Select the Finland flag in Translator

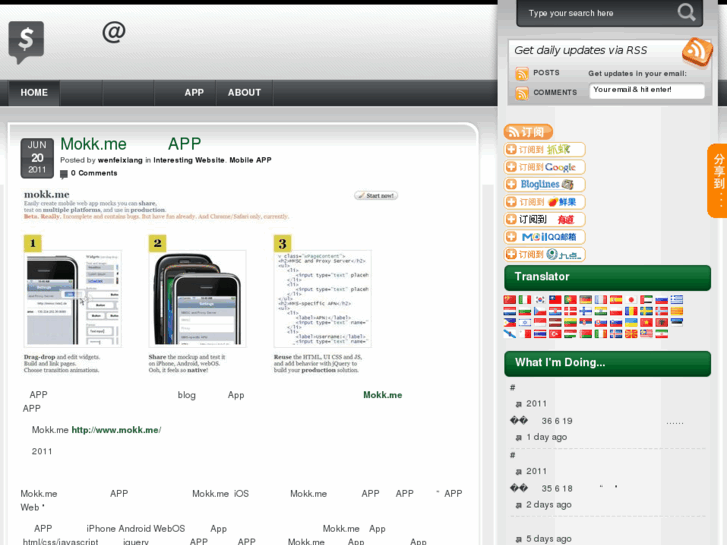pyautogui.click(x=586, y=311)
